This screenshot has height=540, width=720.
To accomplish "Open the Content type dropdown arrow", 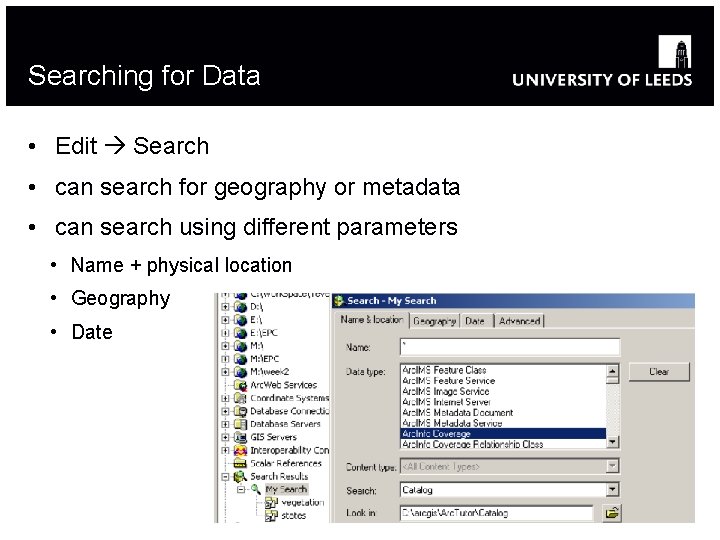I will (x=612, y=466).
